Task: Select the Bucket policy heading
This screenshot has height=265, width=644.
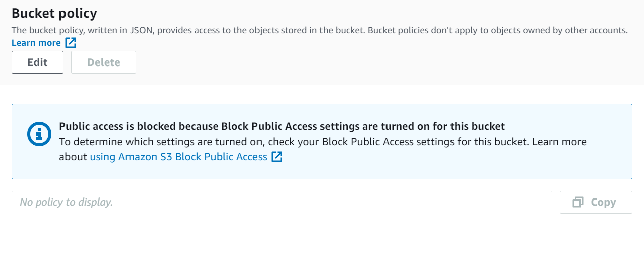Action: click(x=54, y=13)
